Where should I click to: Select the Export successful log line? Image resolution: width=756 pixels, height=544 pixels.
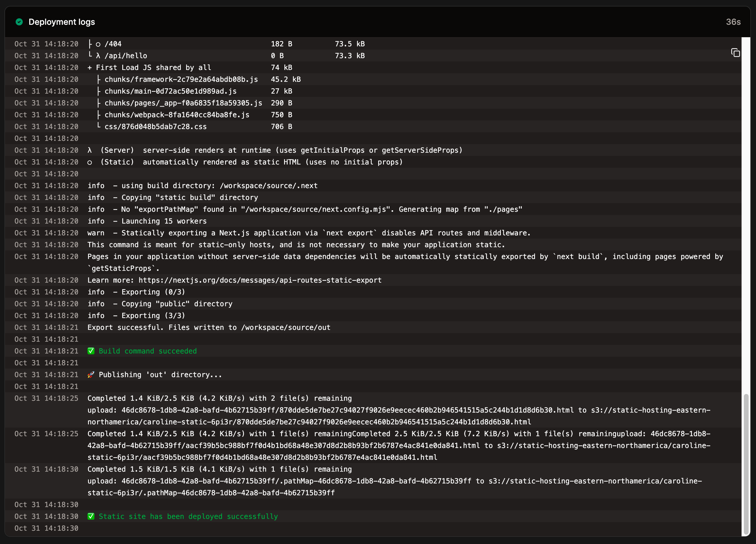(209, 327)
